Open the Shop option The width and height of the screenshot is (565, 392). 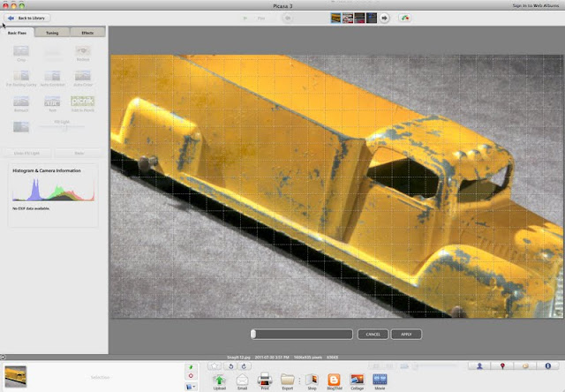click(312, 381)
